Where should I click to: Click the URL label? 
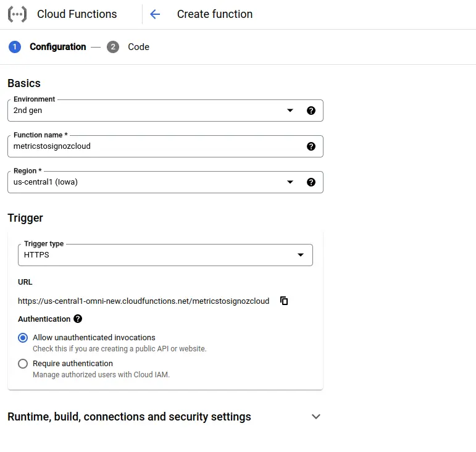[25, 282]
